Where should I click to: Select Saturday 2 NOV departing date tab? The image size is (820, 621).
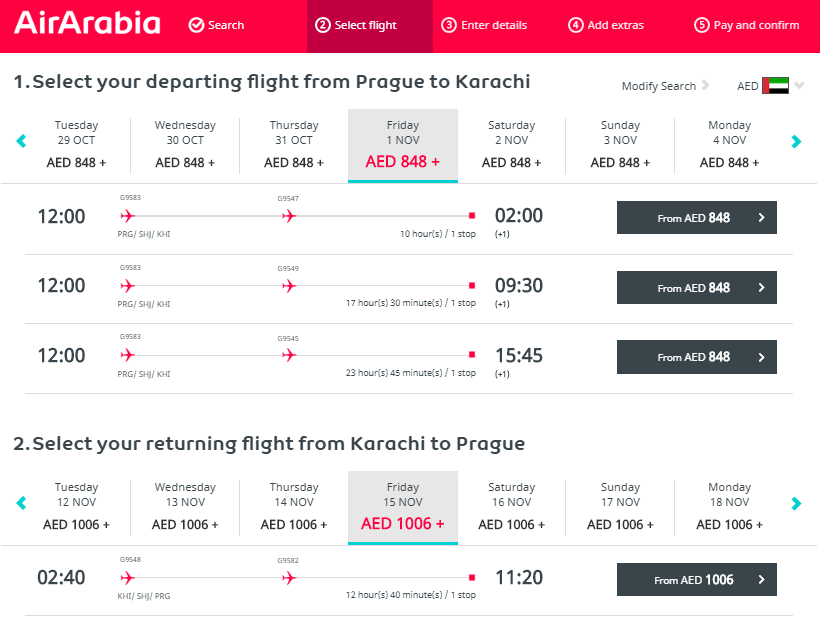pyautogui.click(x=511, y=144)
